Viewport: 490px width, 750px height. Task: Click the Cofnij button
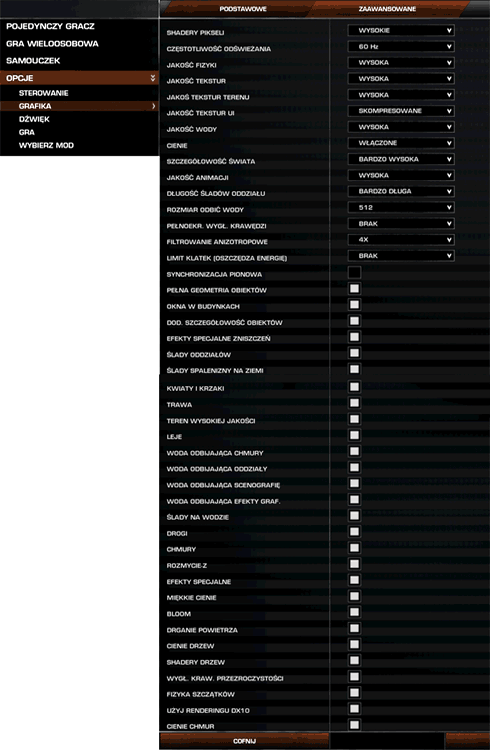pyautogui.click(x=245, y=741)
